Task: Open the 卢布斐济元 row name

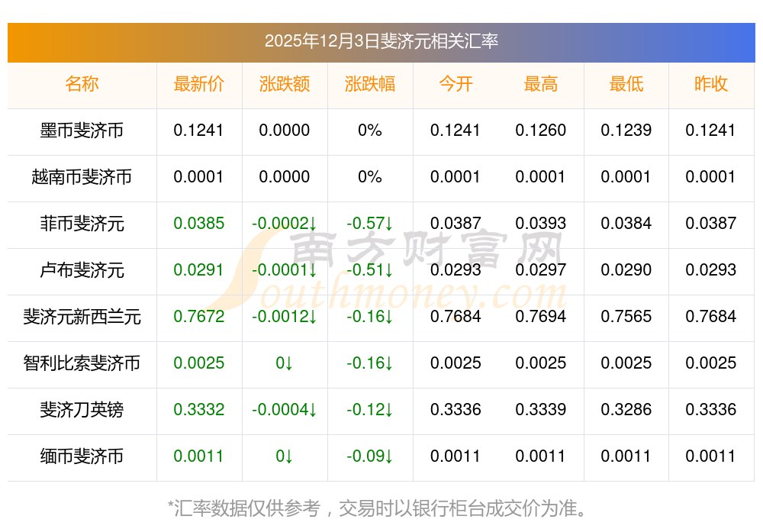Action: pyautogui.click(x=82, y=270)
